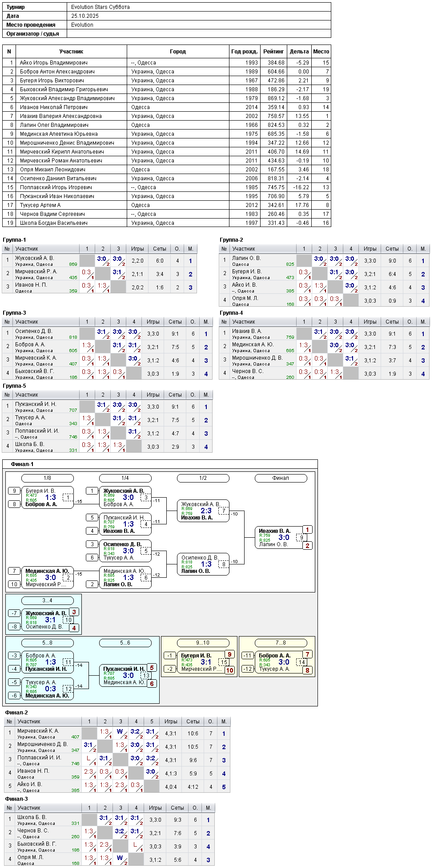434x868 pixels.
Task: Click the "Группа-4" heading
Action: click(x=231, y=313)
